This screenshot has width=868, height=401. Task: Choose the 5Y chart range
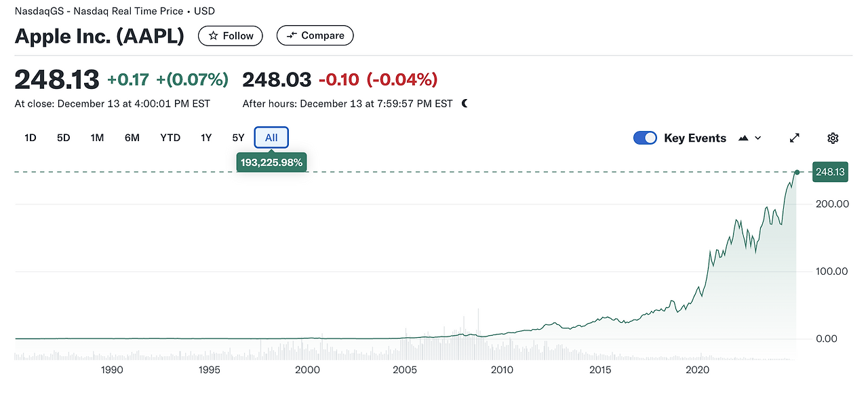point(238,138)
